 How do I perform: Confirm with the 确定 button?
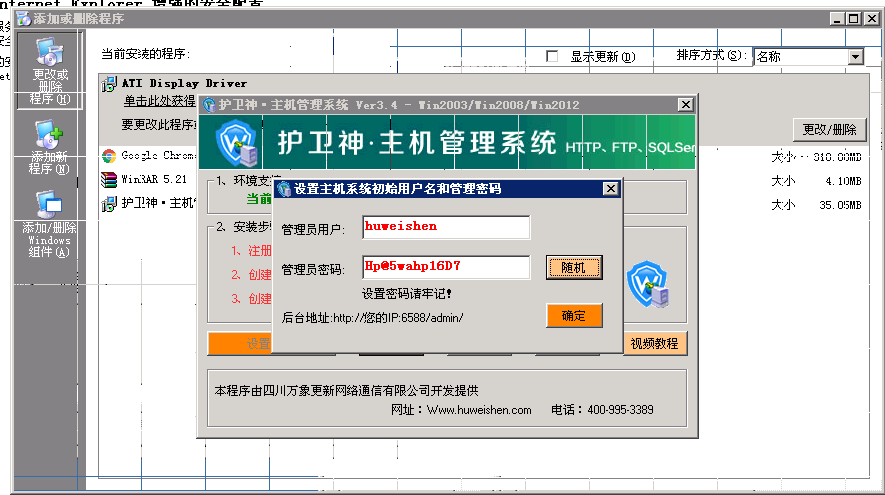click(574, 316)
